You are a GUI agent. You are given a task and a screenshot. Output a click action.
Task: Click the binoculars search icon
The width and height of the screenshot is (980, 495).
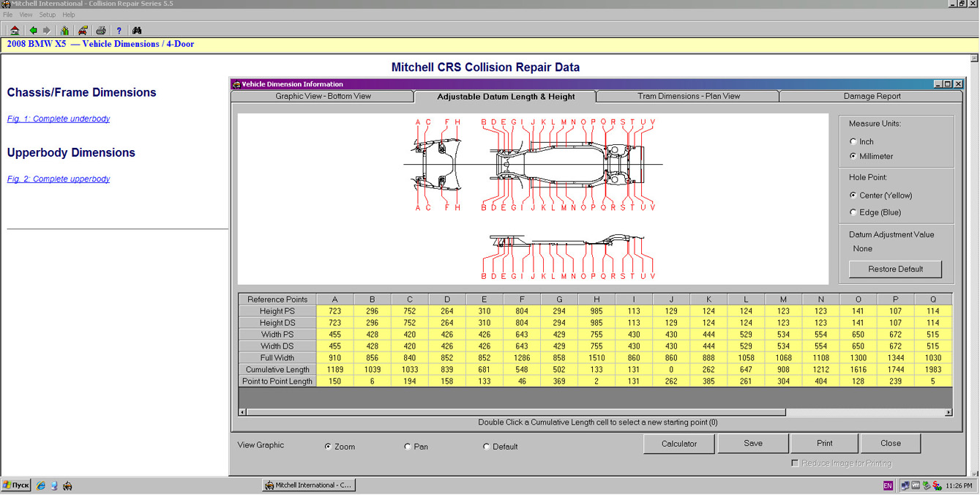coord(137,31)
